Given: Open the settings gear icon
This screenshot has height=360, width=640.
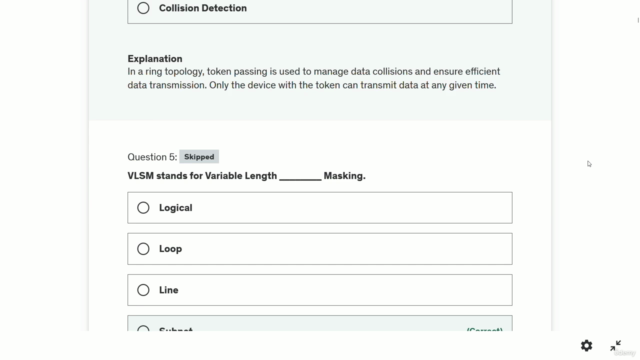Looking at the screenshot, I should 587,346.
